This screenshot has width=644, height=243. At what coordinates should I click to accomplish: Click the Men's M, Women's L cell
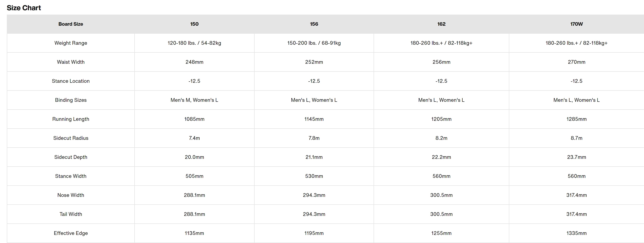pos(194,100)
